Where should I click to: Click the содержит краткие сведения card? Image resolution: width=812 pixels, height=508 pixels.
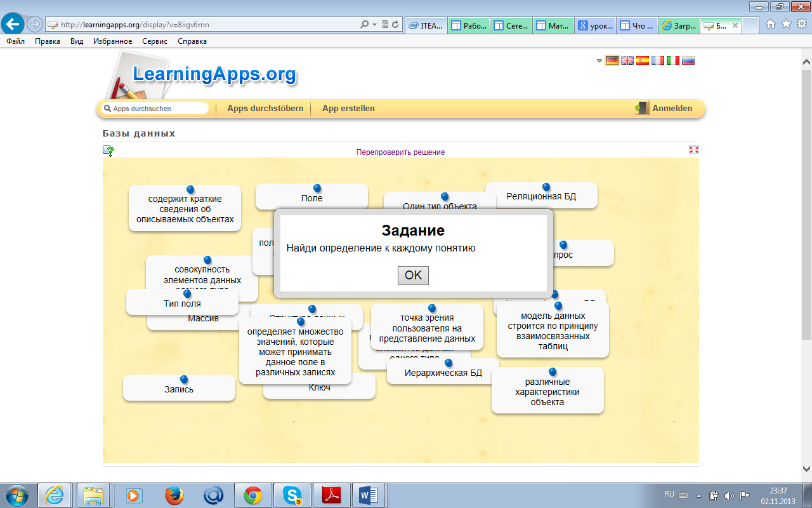[185, 208]
